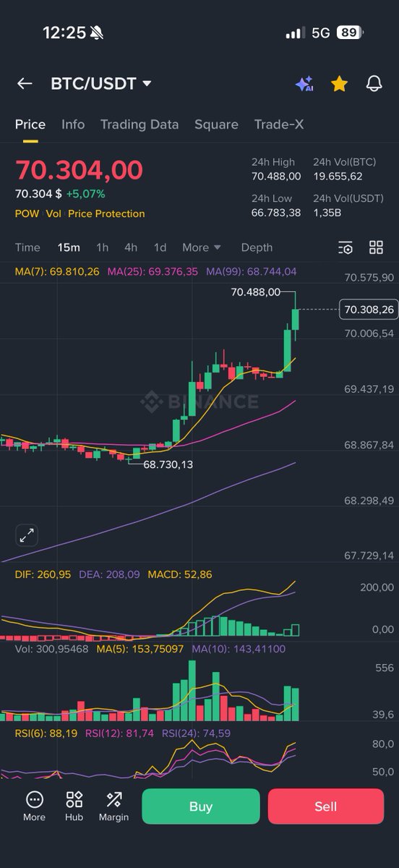This screenshot has width=399, height=868.
Task: Tap the POW tag
Action: (x=27, y=213)
